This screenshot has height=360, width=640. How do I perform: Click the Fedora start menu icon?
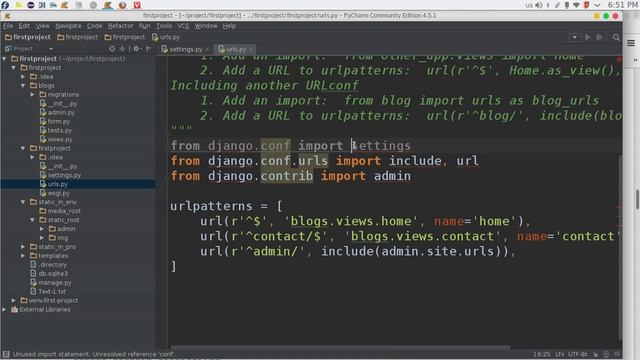point(5,5)
